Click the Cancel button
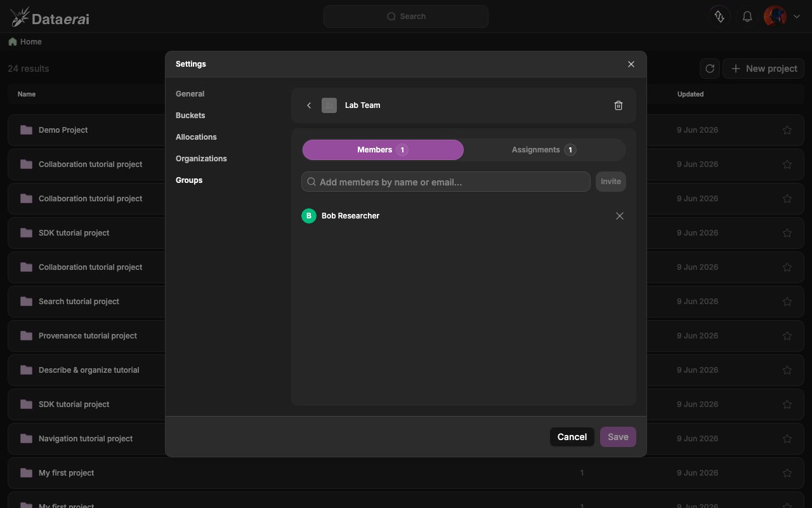This screenshot has height=508, width=812. 572,437
